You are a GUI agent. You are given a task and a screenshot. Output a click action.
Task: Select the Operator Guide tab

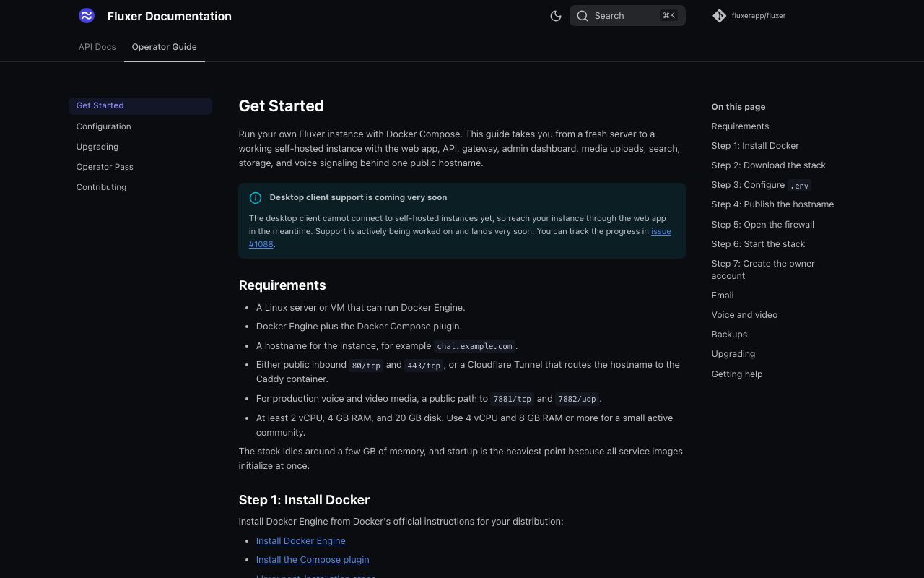[x=164, y=47]
